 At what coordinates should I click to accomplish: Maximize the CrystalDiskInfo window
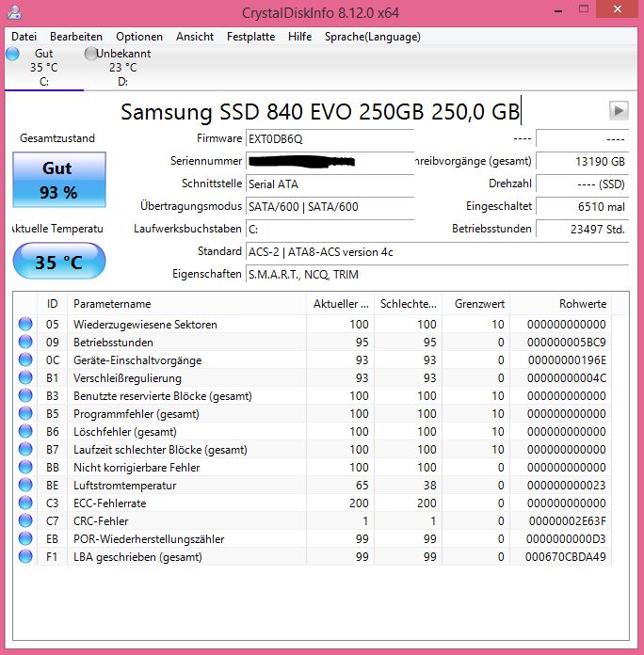[584, 9]
